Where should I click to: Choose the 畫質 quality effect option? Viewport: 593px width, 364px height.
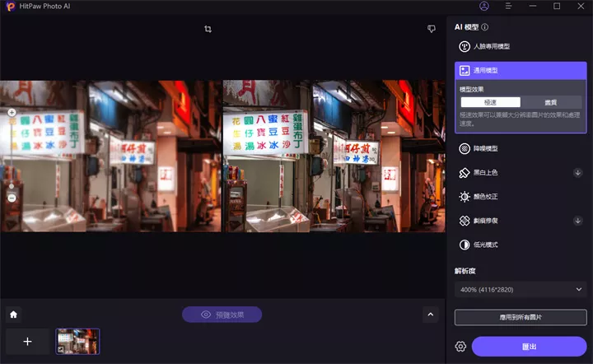(551, 102)
